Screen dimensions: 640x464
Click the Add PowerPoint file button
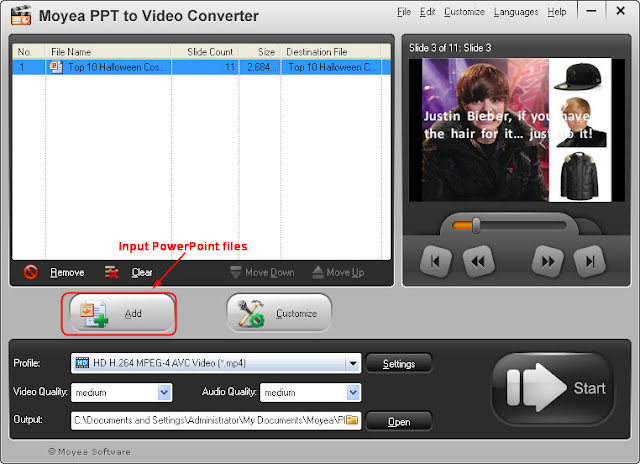pos(121,313)
